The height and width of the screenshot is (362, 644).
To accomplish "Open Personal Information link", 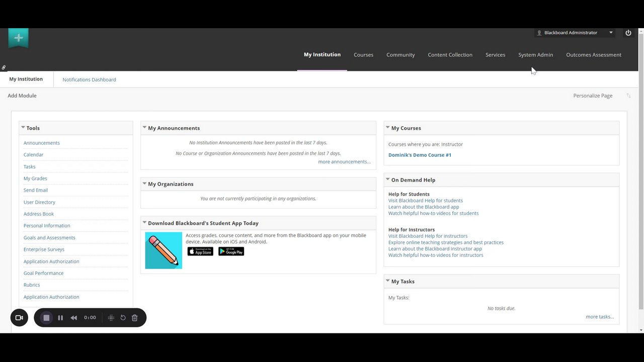I will pos(47,226).
